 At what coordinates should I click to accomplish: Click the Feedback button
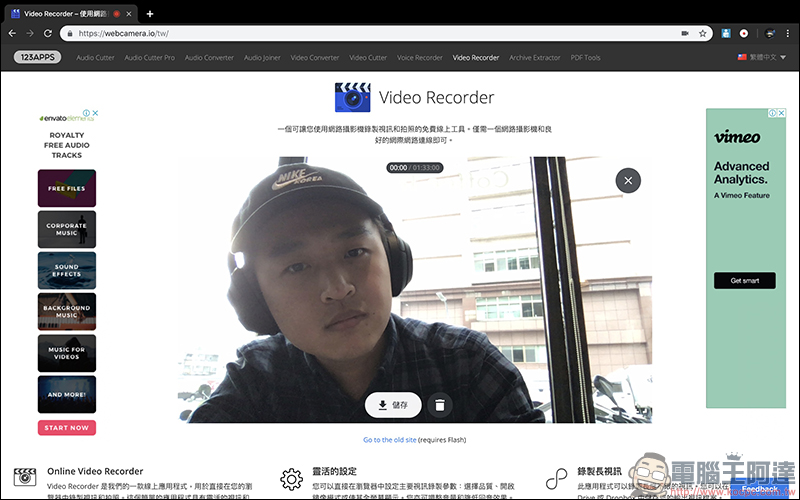(x=760, y=489)
